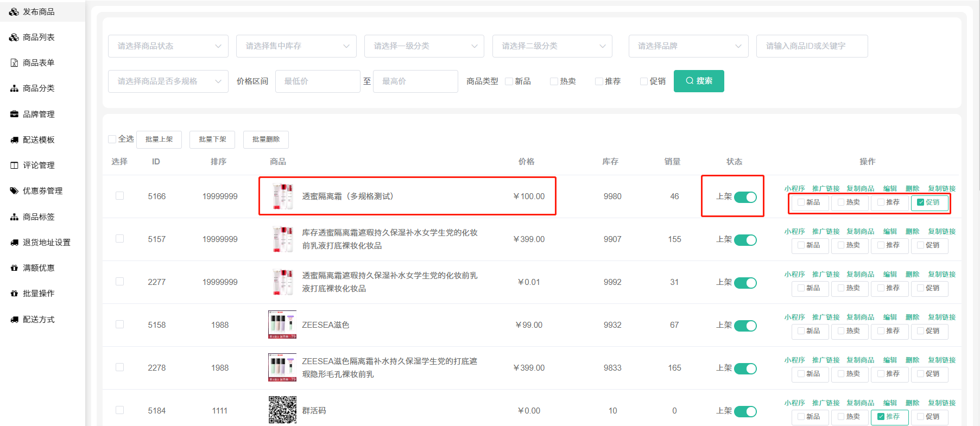The height and width of the screenshot is (426, 980).
Task: Open 品牌管理 via its briefcase icon
Action: click(x=14, y=115)
